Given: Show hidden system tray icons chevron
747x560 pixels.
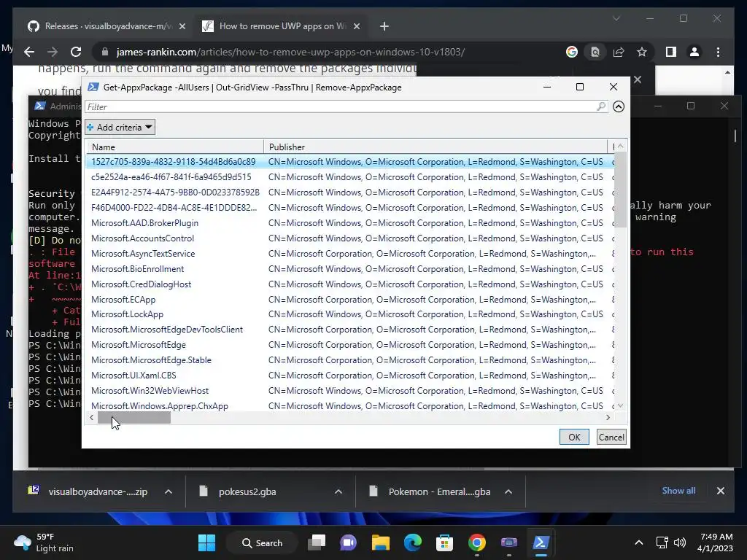Looking at the screenshot, I should 639,542.
